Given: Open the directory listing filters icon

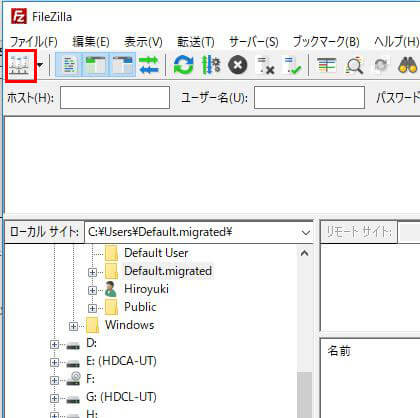Looking at the screenshot, I should tap(327, 65).
